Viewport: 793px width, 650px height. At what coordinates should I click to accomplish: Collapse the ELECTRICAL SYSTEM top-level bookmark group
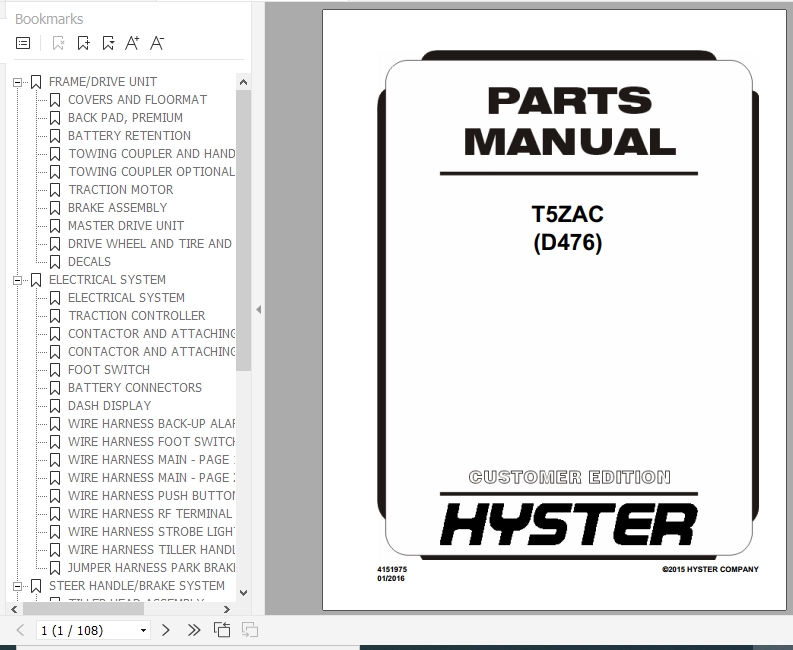click(17, 280)
